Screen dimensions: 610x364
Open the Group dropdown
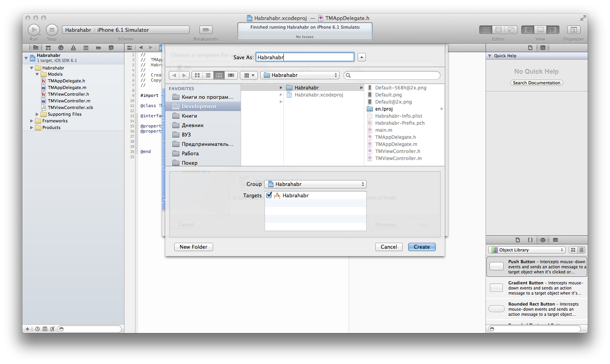coord(316,184)
